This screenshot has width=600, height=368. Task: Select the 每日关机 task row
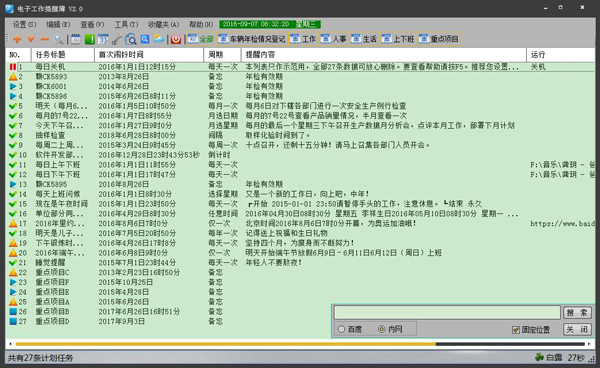click(300, 67)
